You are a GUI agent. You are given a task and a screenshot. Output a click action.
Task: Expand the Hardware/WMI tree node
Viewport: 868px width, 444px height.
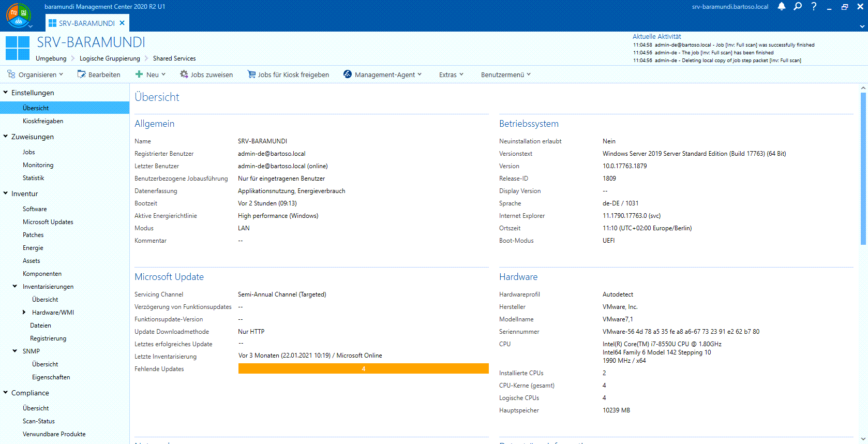(24, 312)
